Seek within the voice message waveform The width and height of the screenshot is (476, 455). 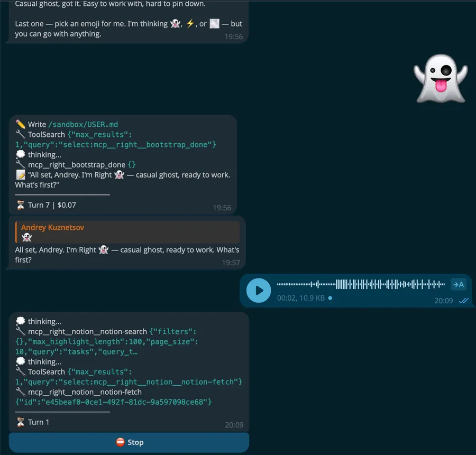tap(361, 284)
